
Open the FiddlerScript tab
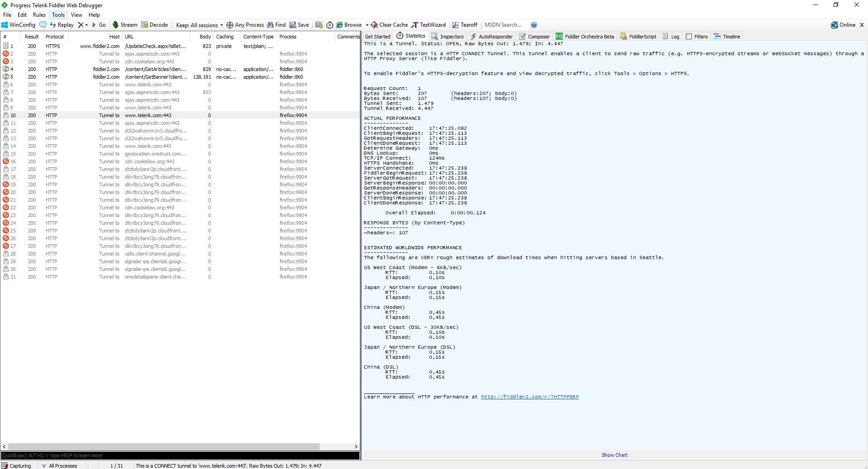638,37
